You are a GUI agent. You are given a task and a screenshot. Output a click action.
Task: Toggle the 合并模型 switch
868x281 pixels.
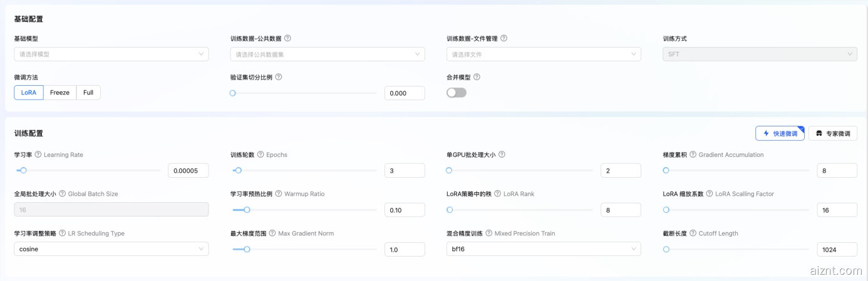[457, 93]
